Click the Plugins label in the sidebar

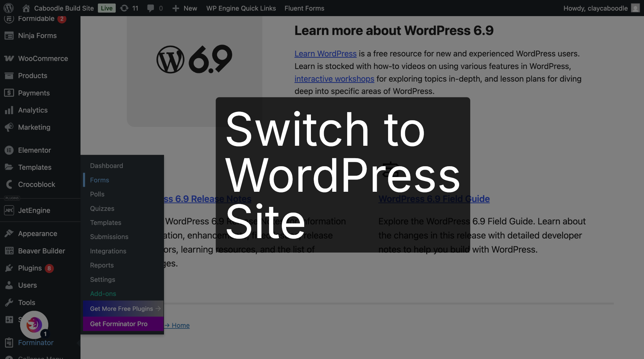[30, 268]
